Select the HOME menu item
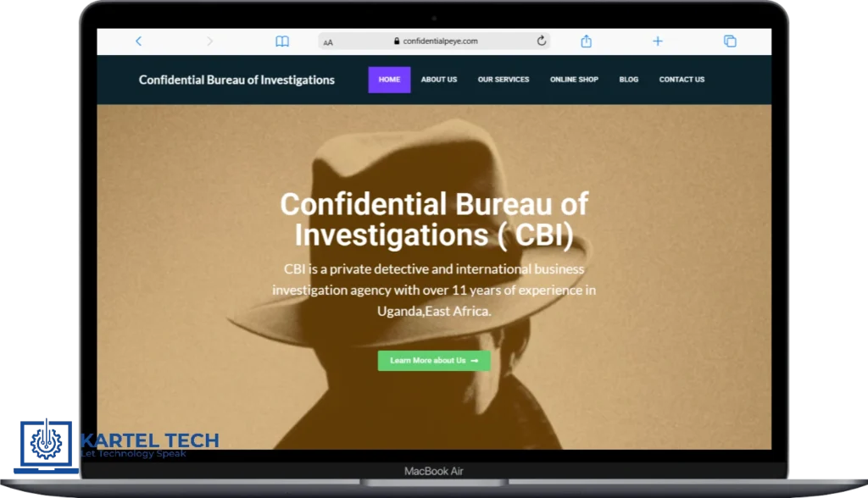Screen dimensions: 868x498 389,80
